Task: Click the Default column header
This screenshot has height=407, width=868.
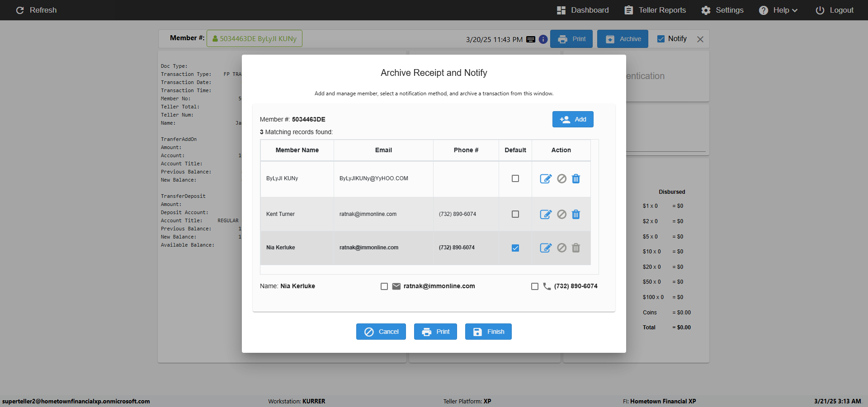Action: [x=515, y=150]
